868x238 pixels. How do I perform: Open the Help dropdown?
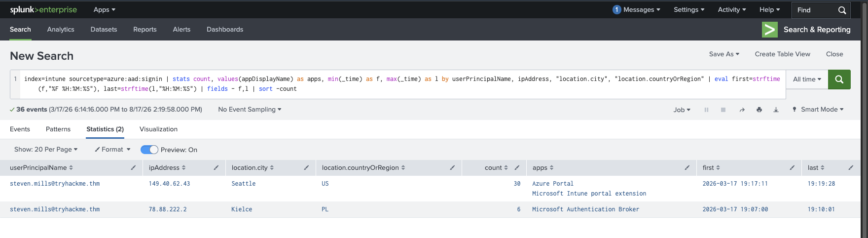pyautogui.click(x=769, y=10)
